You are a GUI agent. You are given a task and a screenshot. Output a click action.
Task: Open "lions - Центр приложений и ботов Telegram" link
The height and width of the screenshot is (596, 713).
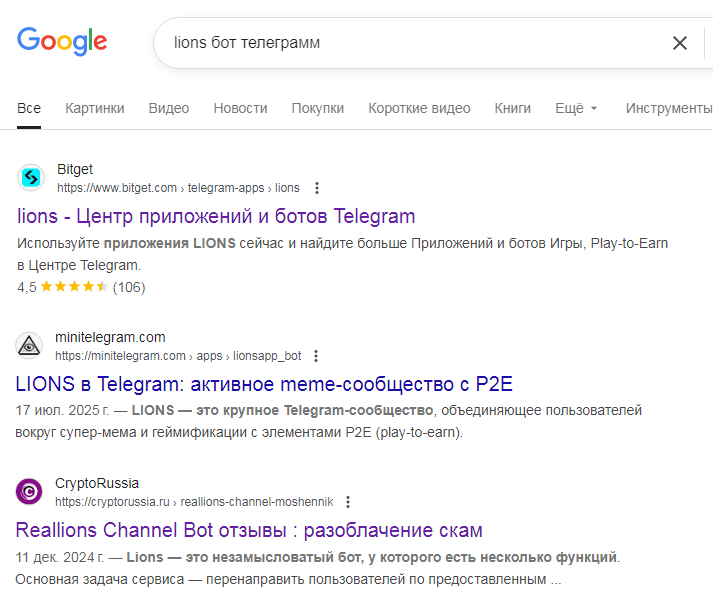click(216, 216)
